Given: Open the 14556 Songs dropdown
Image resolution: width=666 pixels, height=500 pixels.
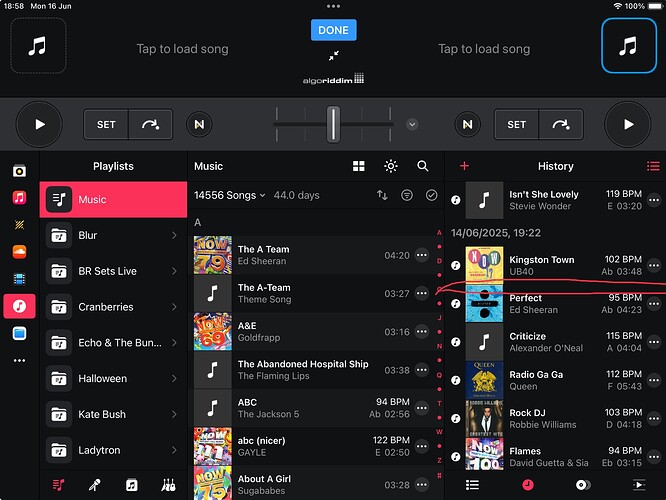Looking at the screenshot, I should point(230,195).
